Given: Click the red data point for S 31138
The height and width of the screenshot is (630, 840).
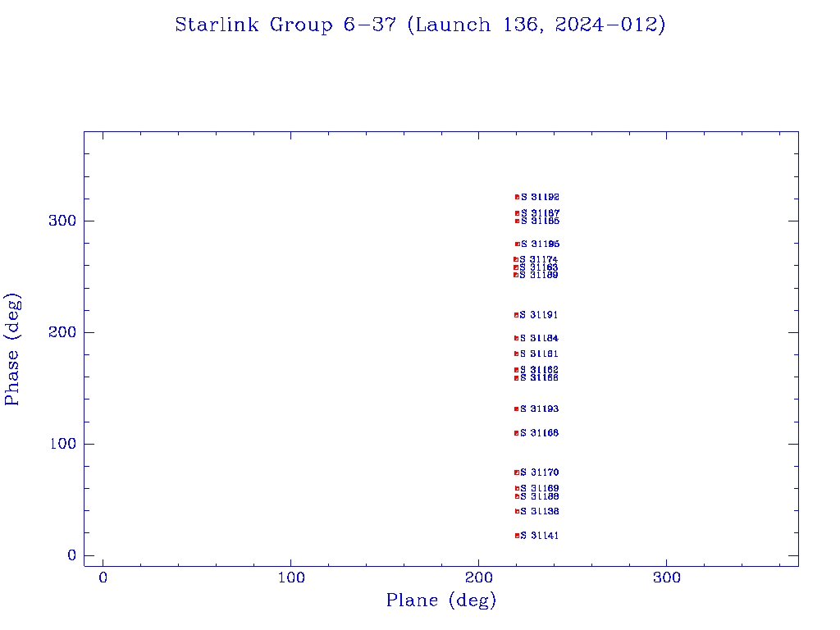Looking at the screenshot, I should 517,511.
